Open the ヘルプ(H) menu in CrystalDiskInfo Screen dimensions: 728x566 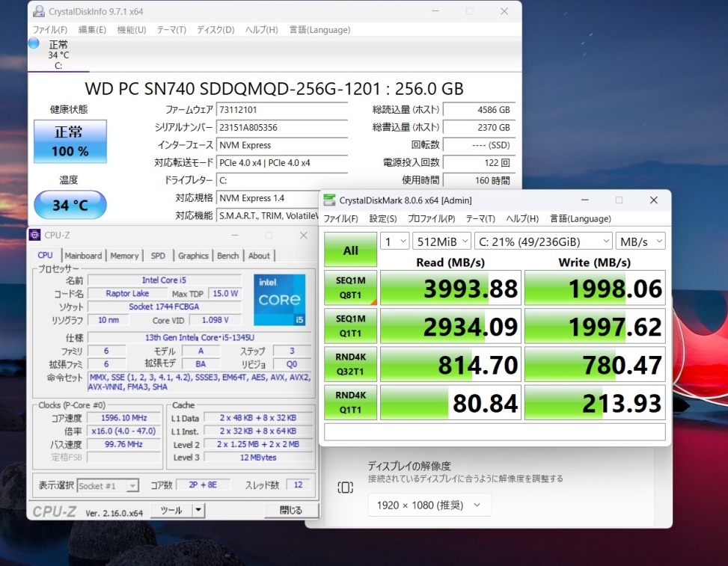point(261,30)
